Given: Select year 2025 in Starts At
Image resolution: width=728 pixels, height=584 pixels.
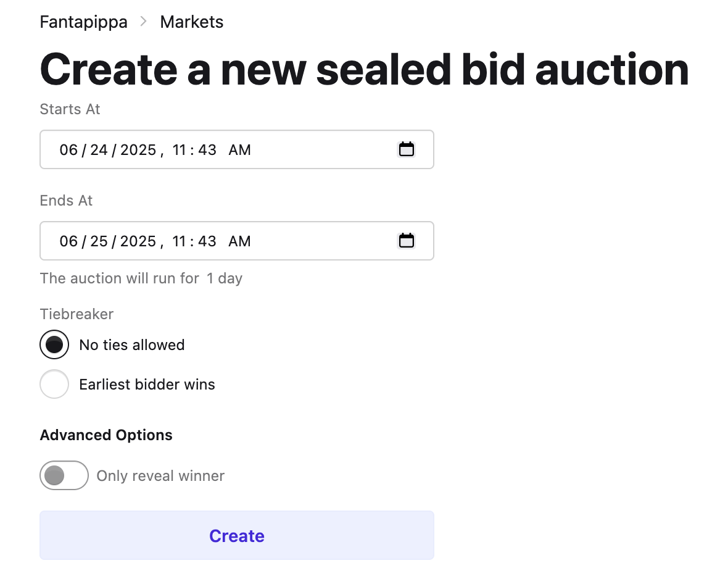Looking at the screenshot, I should pyautogui.click(x=138, y=149).
